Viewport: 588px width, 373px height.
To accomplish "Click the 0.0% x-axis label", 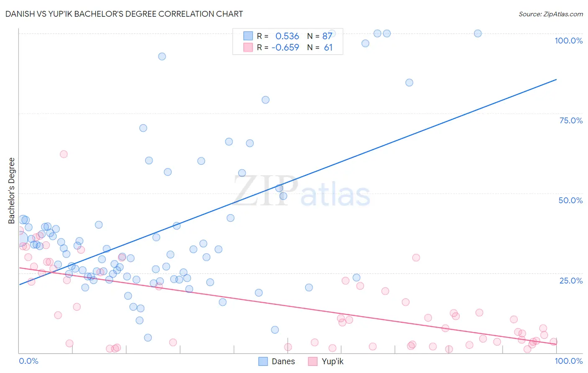I will click(x=28, y=361).
